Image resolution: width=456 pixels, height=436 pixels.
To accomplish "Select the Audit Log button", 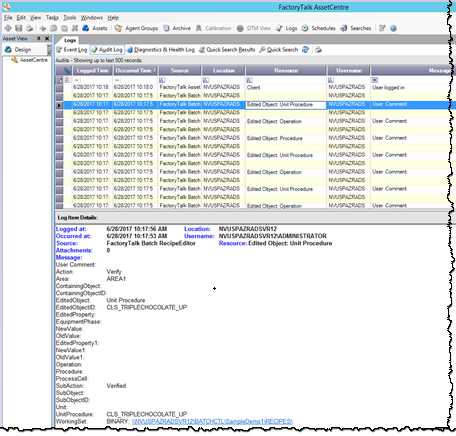I will tap(107, 50).
